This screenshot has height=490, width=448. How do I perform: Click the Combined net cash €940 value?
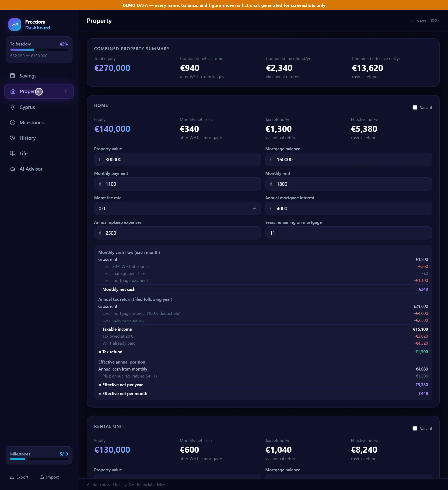(x=190, y=68)
